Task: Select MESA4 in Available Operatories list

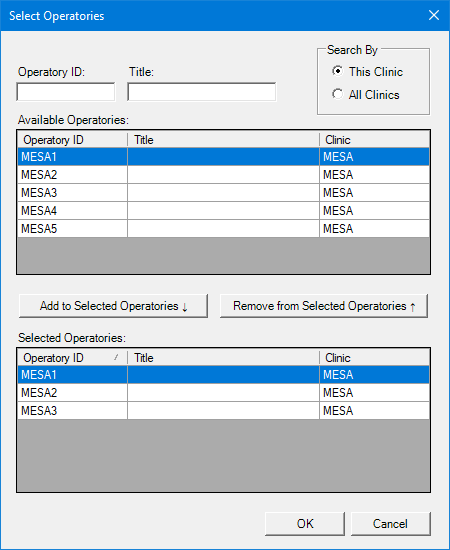Action: tap(223, 211)
